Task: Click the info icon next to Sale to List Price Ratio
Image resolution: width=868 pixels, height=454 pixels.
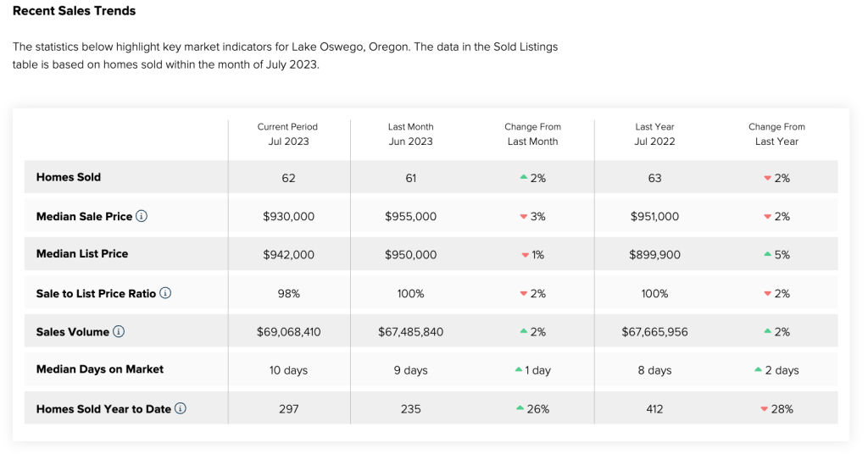Action: click(x=165, y=293)
